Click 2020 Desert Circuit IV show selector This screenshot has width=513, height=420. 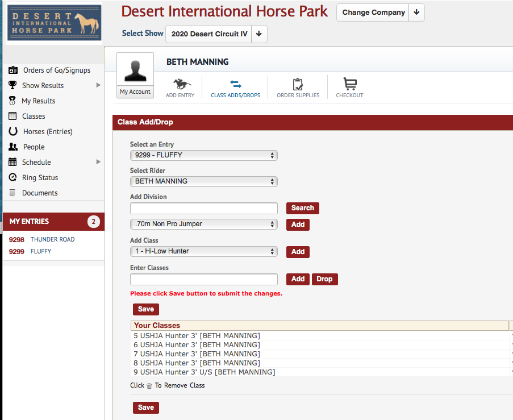[209, 34]
